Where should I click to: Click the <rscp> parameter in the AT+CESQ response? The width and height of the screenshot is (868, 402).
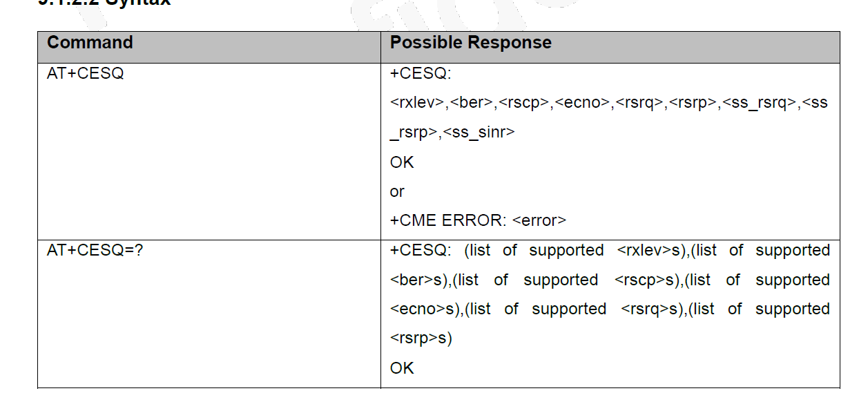coord(523,103)
